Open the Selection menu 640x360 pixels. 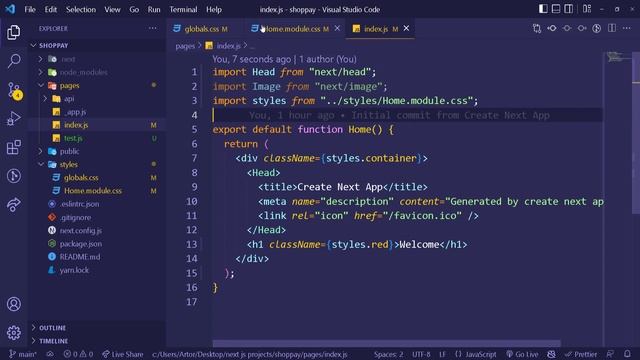click(x=81, y=9)
